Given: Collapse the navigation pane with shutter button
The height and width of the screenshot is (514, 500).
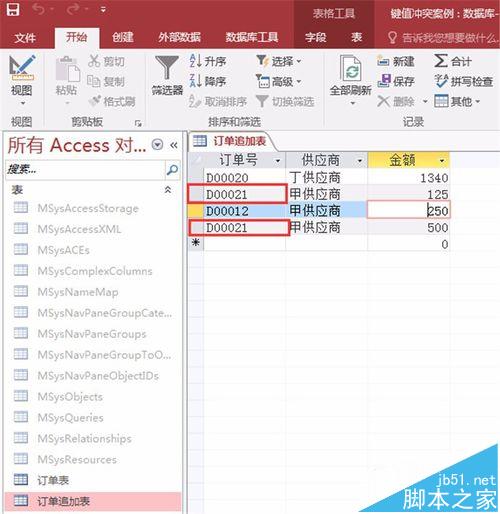Looking at the screenshot, I should (174, 145).
